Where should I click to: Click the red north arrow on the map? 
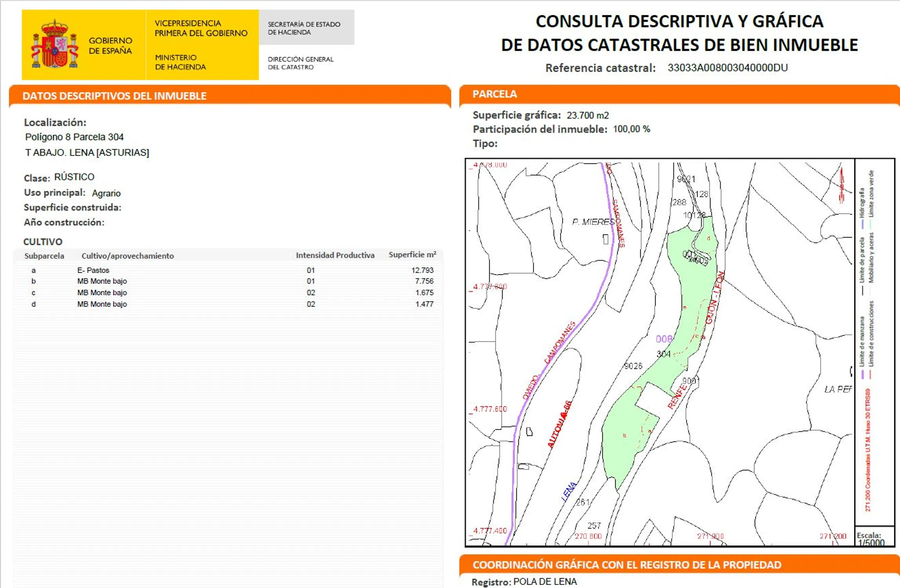pyautogui.click(x=841, y=186)
